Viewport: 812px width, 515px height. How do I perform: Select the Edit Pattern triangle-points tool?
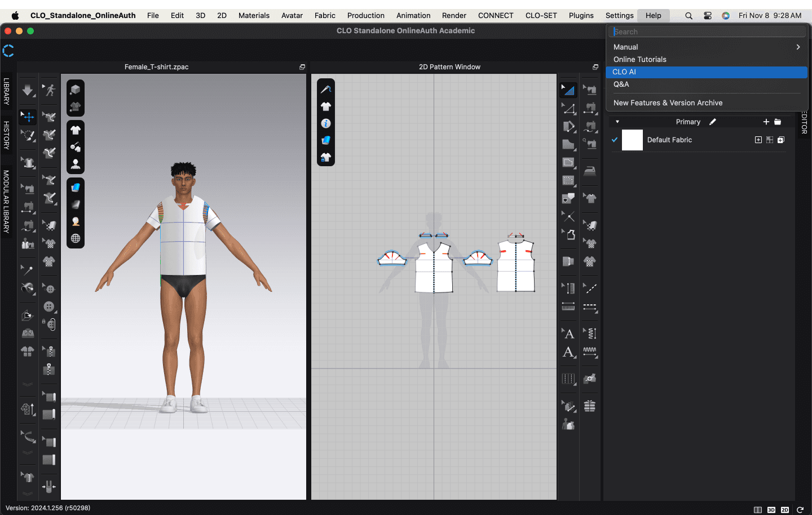coord(568,108)
